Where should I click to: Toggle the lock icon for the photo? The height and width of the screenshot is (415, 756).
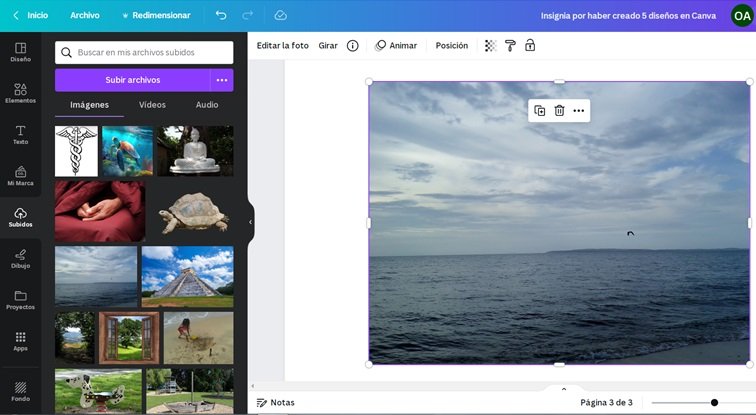[x=530, y=45]
